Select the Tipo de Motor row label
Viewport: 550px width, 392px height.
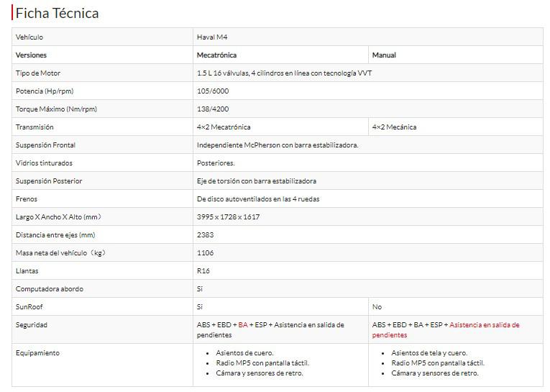(x=38, y=73)
